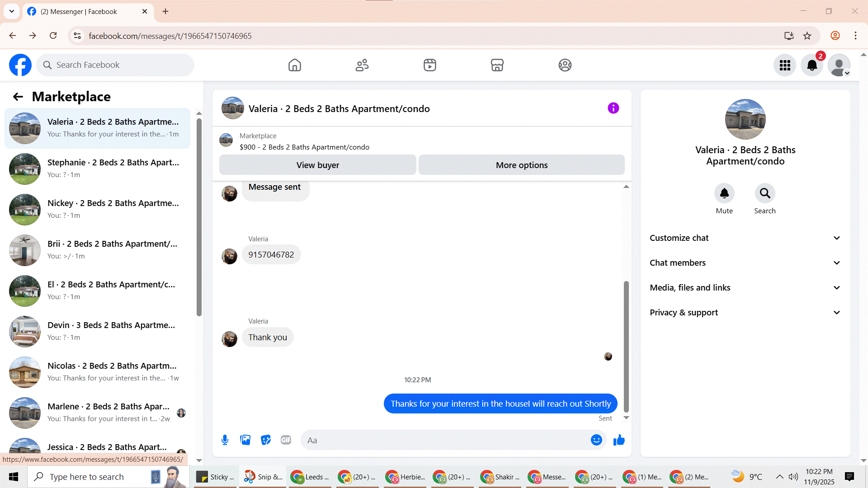This screenshot has height=488, width=868.
Task: Click the chat messages vertical scrollbar
Action: coord(626,347)
